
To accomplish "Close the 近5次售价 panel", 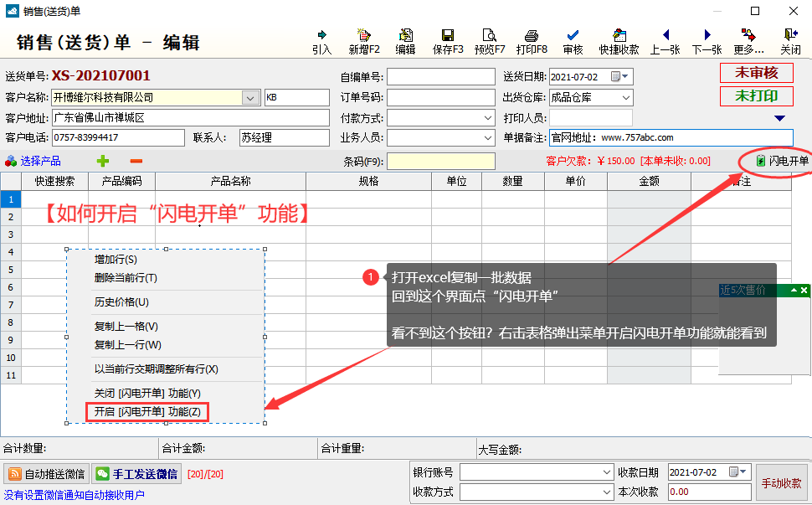I will (x=804, y=290).
